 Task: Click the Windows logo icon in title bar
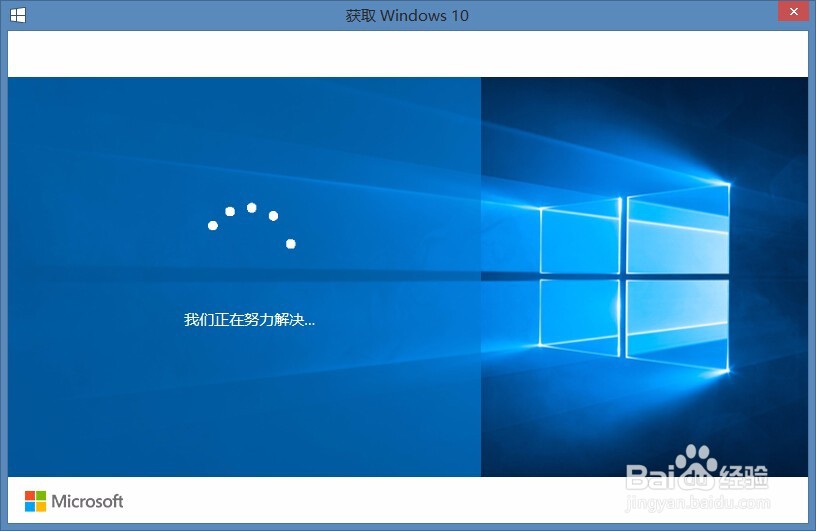[18, 15]
